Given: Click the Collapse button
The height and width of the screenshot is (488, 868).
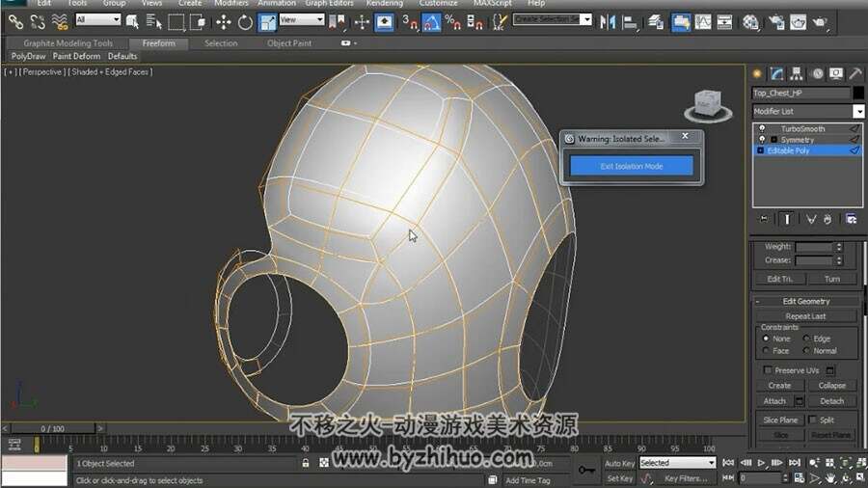Looking at the screenshot, I should pyautogui.click(x=831, y=385).
